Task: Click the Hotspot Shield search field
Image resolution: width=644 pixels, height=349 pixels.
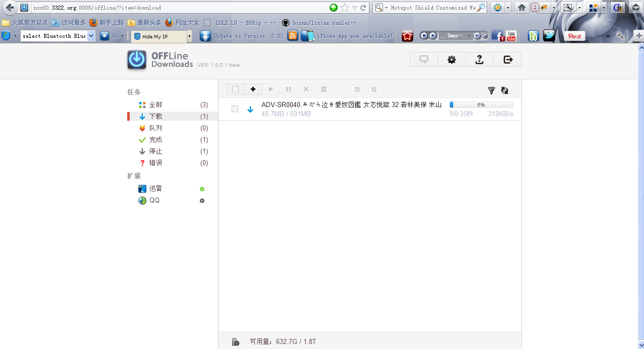Action: pos(433,8)
